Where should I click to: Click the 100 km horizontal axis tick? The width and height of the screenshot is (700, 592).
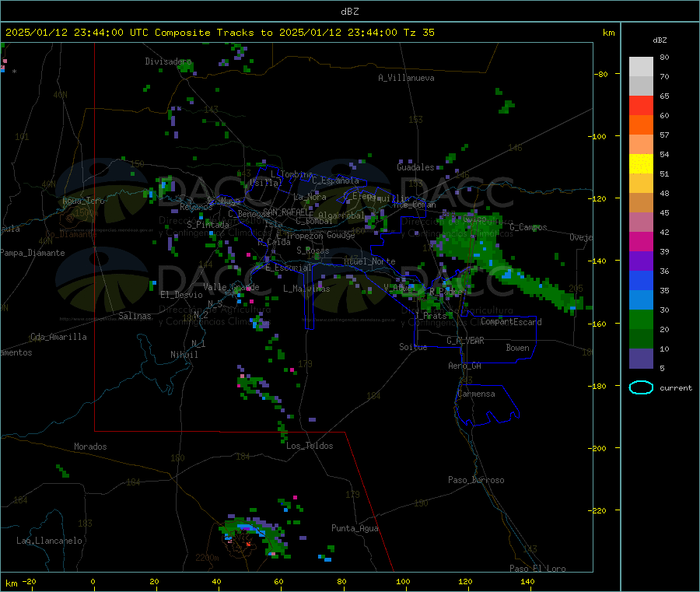tap(403, 581)
